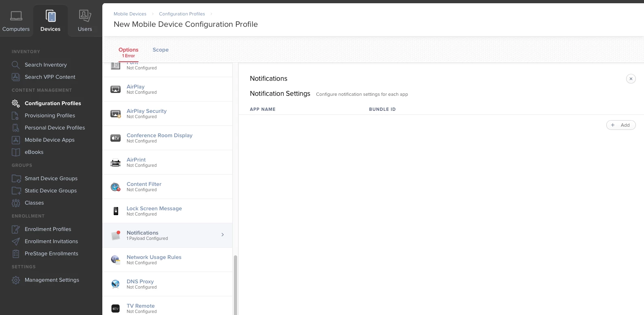This screenshot has width=644, height=315.
Task: Open the Mobile Devices breadcrumb link
Action: coord(130,14)
